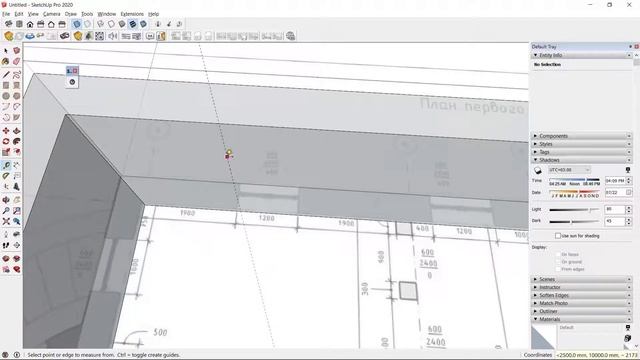640x360 pixels.
Task: Click the Dark intensity slider
Action: (574, 222)
